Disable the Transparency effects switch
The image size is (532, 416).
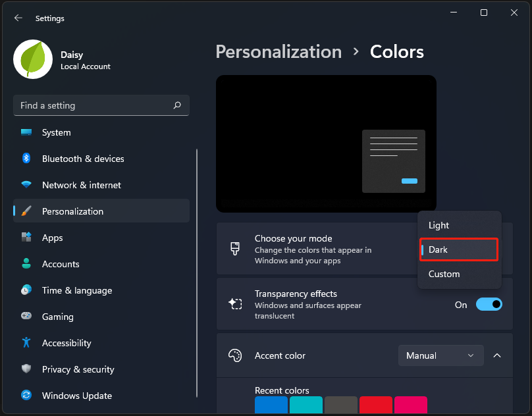point(489,304)
